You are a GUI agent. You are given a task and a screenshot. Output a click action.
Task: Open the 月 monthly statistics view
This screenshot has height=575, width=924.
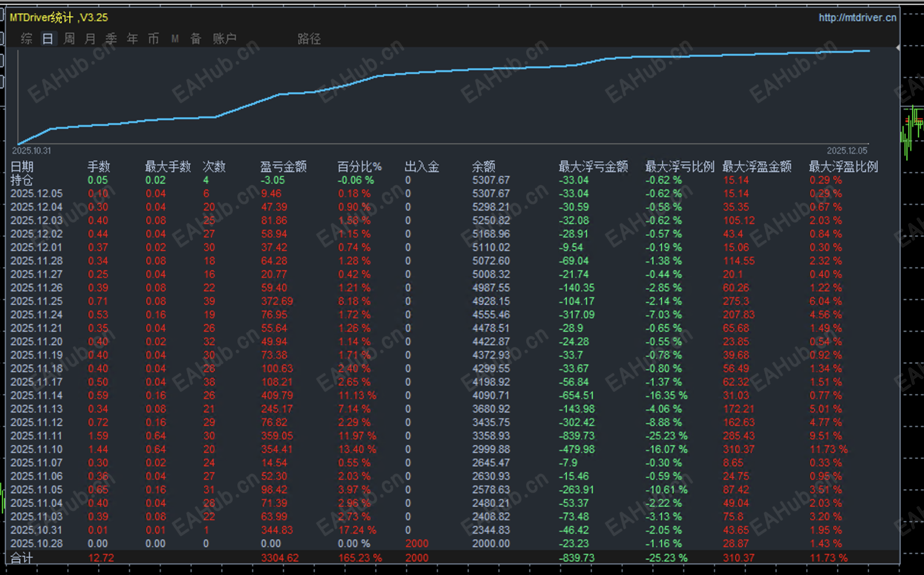pos(90,39)
